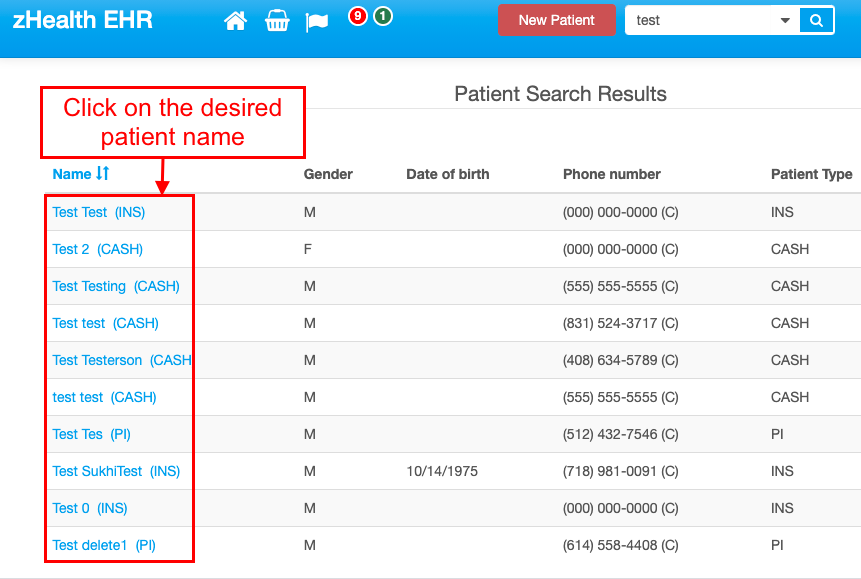This screenshot has height=579, width=861.
Task: Click the Patient Type column header
Action: pos(812,174)
